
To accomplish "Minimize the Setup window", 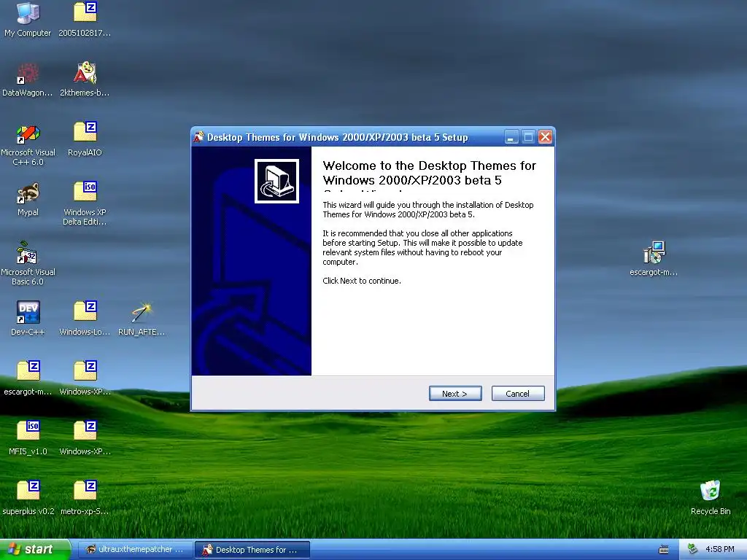I will [511, 137].
